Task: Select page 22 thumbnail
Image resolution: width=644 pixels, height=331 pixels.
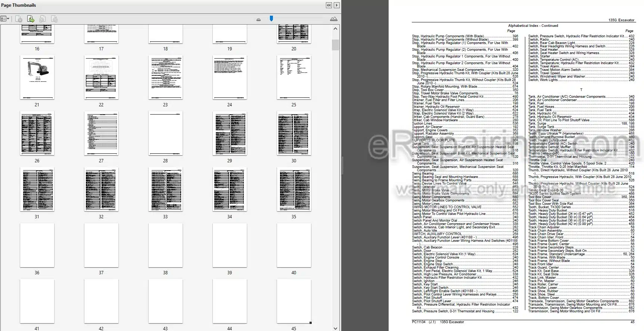Action: (x=101, y=78)
